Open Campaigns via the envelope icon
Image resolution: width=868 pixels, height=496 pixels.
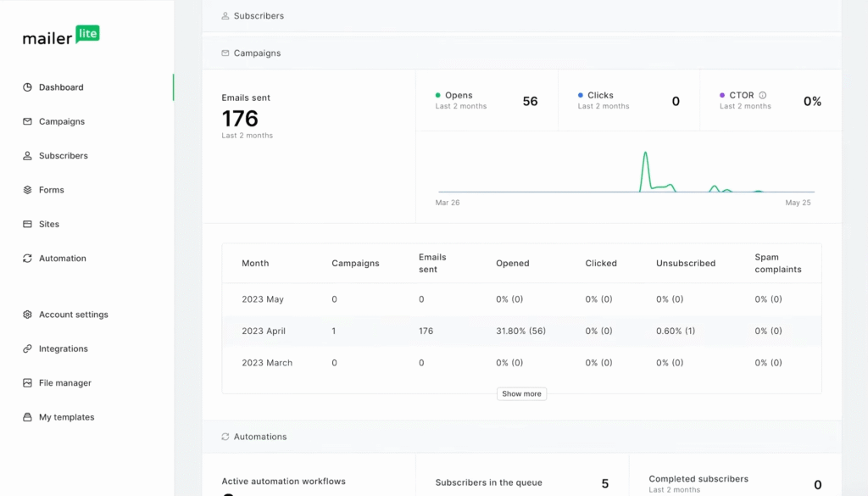(27, 121)
